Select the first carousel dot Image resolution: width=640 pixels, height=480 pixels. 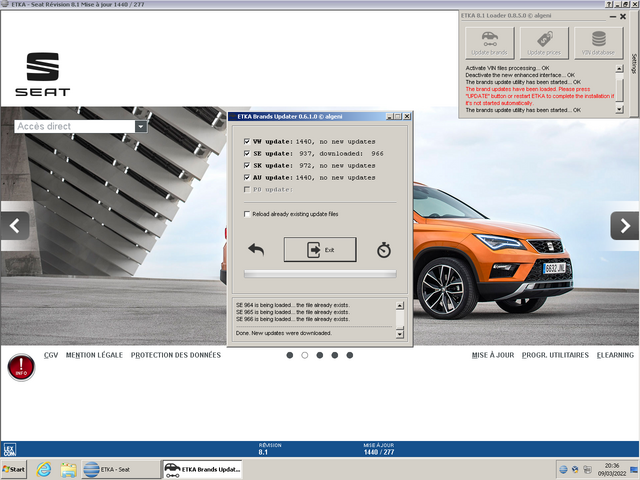click(290, 355)
